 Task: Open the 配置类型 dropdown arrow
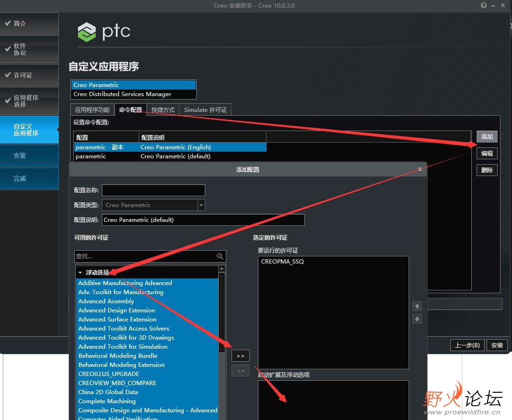tap(201, 205)
